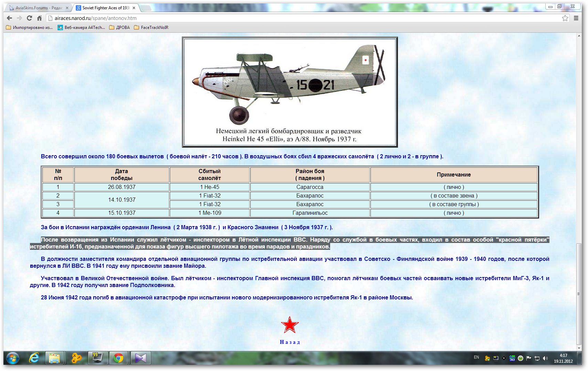Screen dimensions: 588x371
Task: Click the green circle tray icon
Action: pyautogui.click(x=521, y=358)
